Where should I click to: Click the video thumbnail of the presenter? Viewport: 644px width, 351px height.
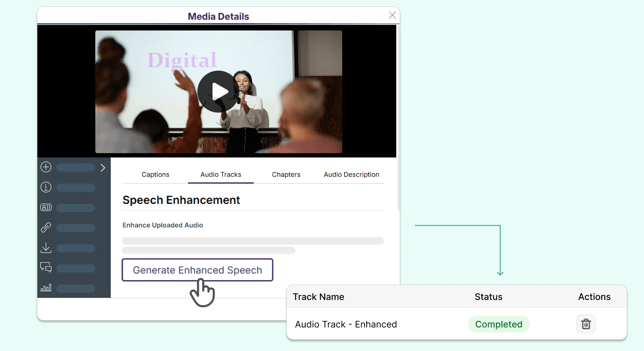pos(219,91)
